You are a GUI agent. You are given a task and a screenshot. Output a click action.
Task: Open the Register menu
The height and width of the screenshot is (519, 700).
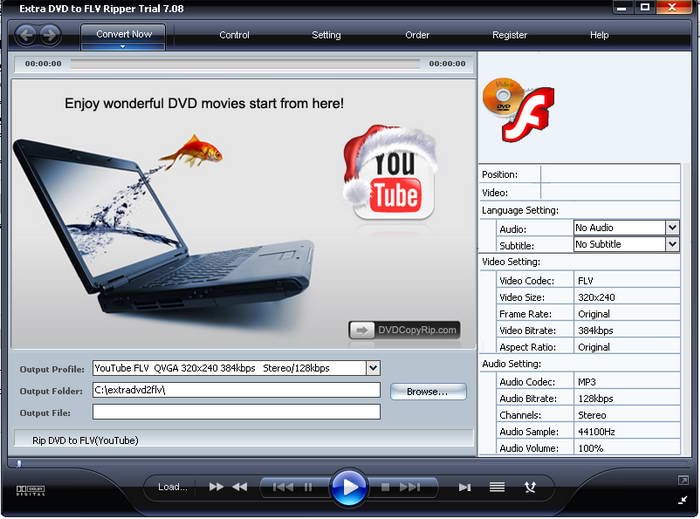click(509, 35)
